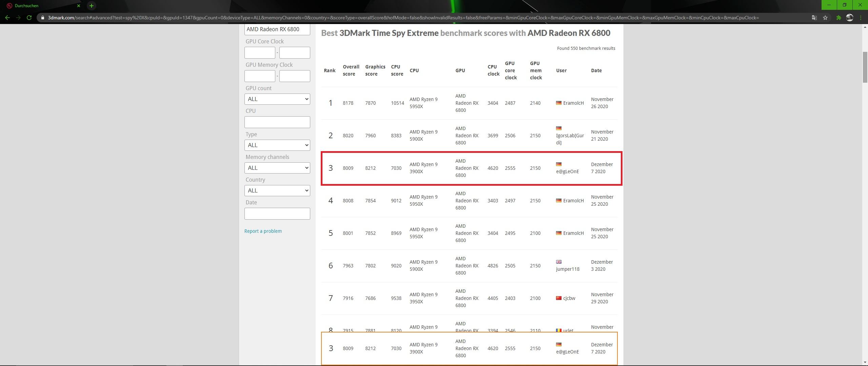
Task: Open a new browser tab
Action: [91, 6]
